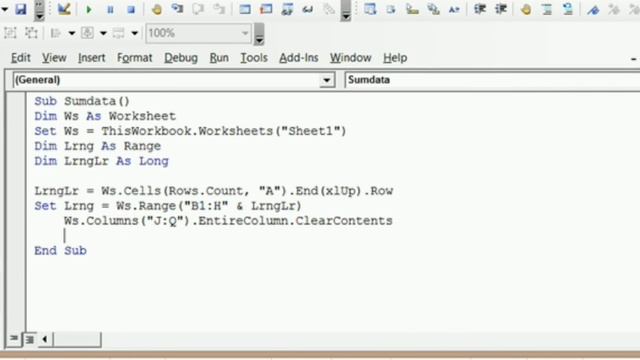Open the Watch Window icon
The height and width of the screenshot is (360, 640).
click(x=287, y=9)
